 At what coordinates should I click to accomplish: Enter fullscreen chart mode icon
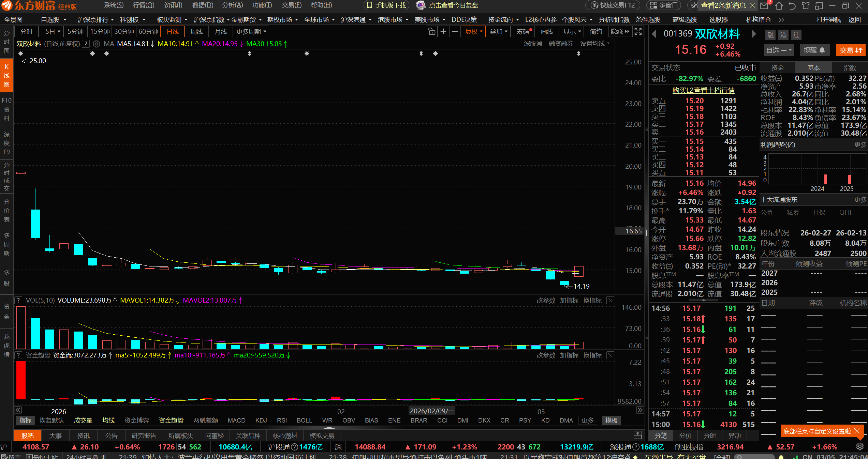coord(638,32)
